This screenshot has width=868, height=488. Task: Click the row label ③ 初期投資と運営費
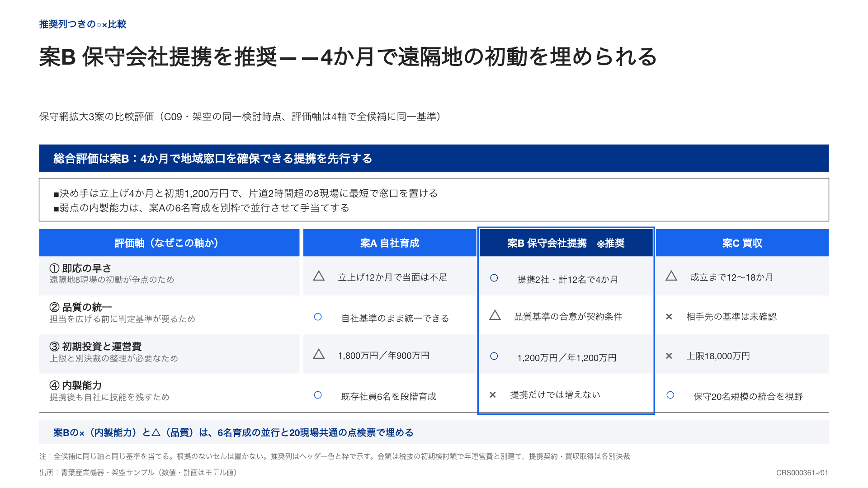95,347
